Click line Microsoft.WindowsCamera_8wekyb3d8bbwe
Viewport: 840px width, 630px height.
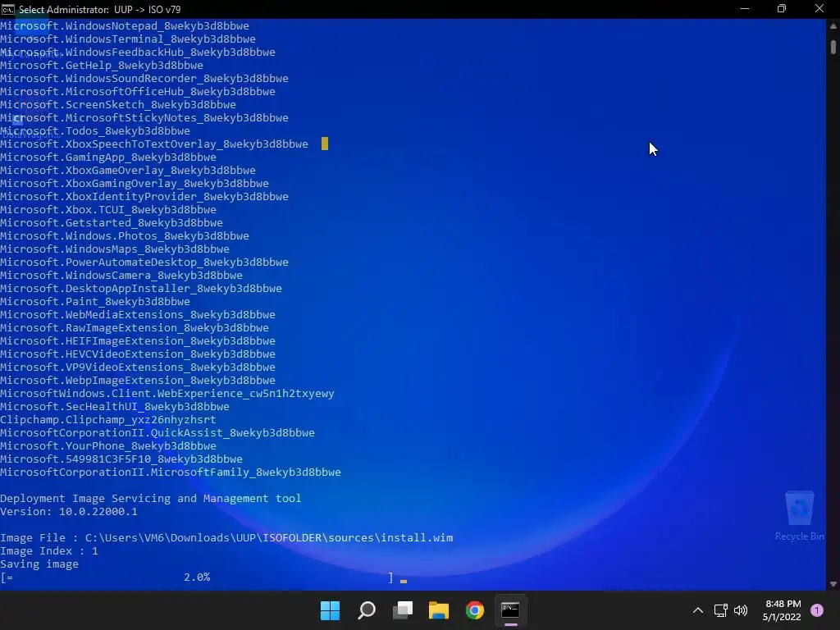click(x=121, y=276)
